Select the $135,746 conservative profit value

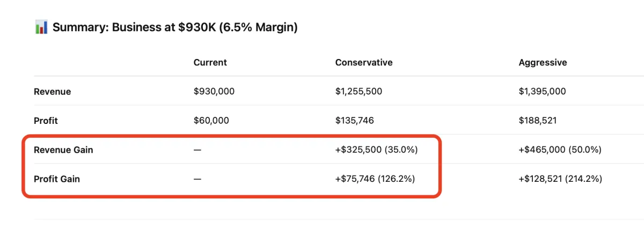(x=355, y=121)
